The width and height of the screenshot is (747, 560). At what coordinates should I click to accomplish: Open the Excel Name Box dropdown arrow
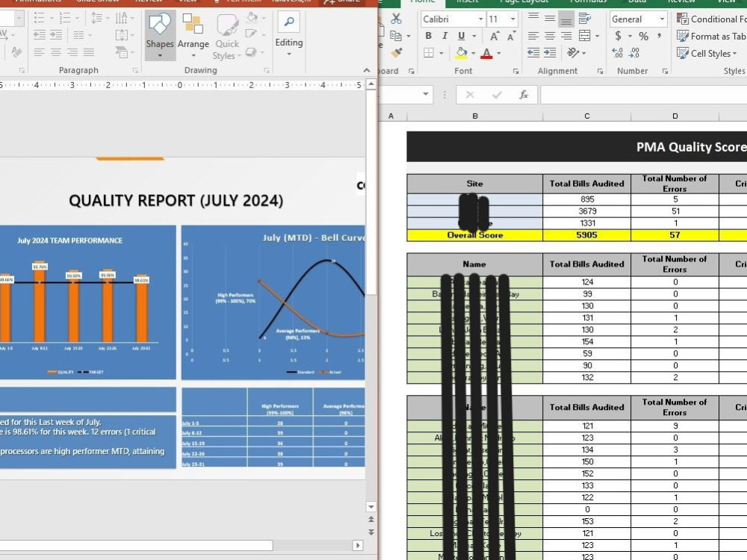(x=426, y=94)
